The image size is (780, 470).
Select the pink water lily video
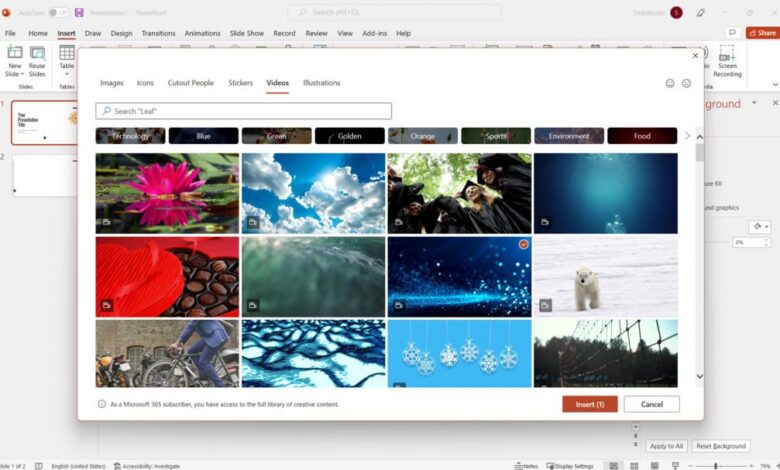(x=167, y=193)
